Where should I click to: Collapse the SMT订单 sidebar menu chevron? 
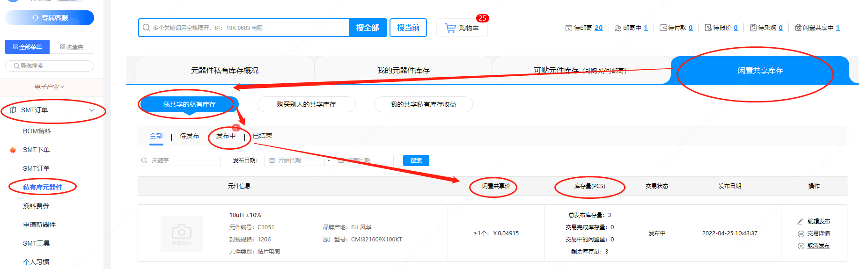(x=92, y=110)
